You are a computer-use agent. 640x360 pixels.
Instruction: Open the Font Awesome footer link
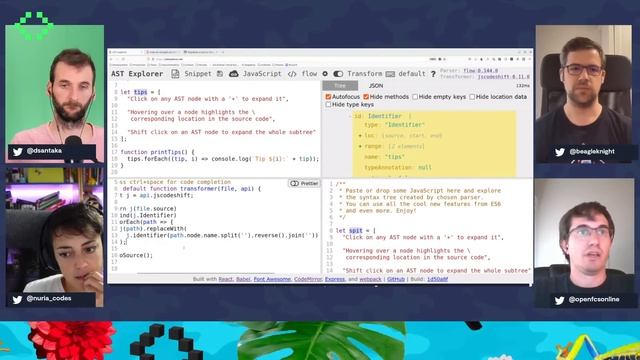point(272,279)
